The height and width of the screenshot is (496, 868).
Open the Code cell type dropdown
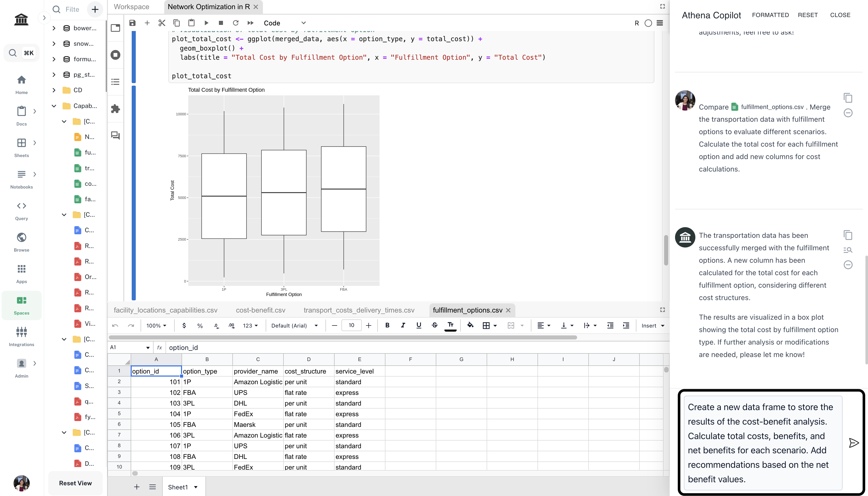click(x=285, y=23)
